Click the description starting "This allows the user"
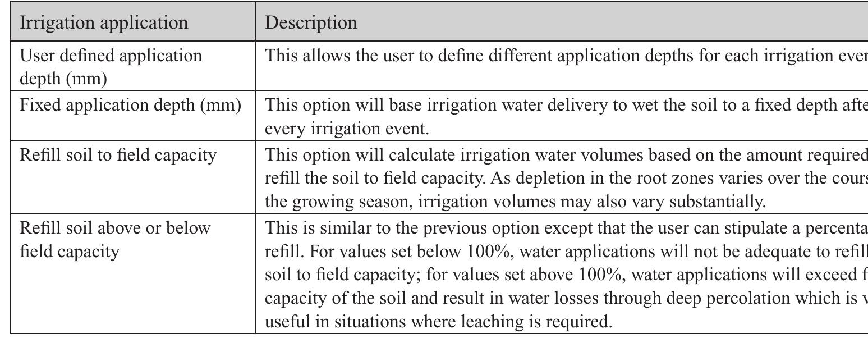 tap(325, 56)
